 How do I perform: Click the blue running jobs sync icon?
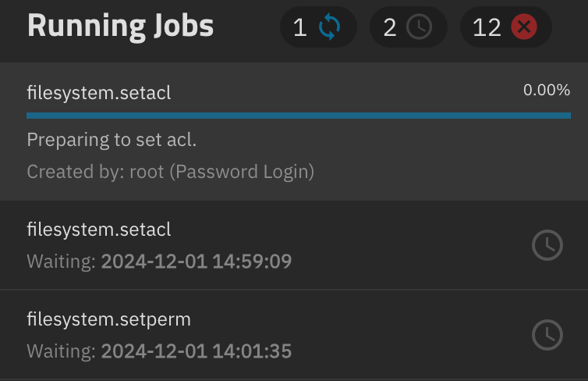tap(329, 27)
